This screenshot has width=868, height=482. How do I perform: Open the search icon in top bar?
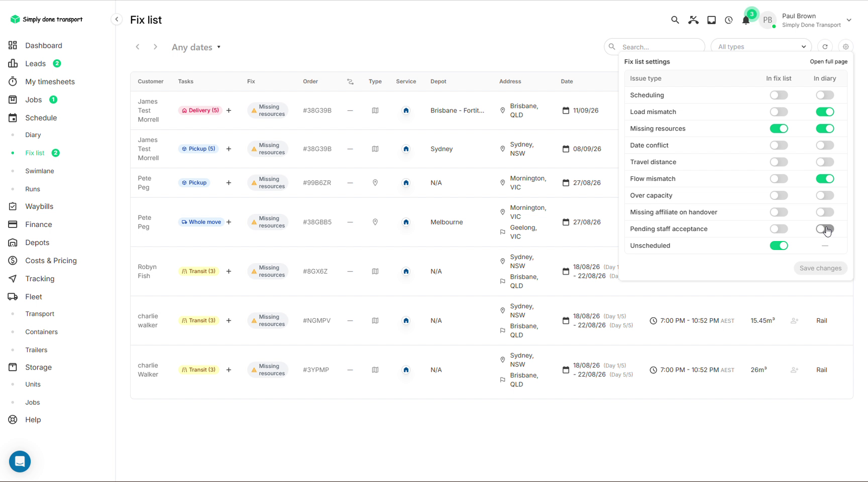click(x=675, y=20)
